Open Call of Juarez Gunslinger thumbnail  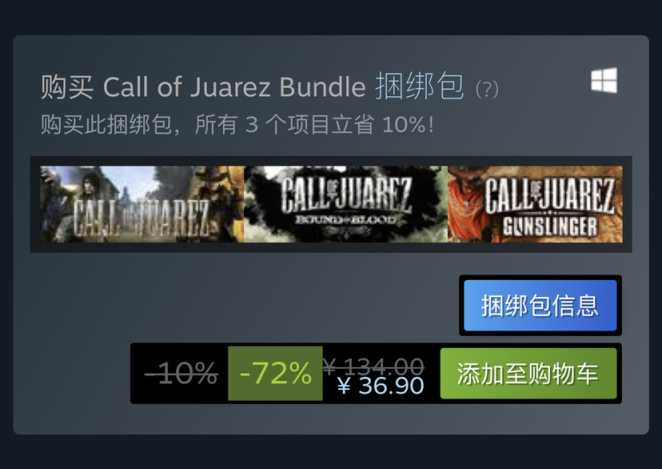tap(535, 204)
